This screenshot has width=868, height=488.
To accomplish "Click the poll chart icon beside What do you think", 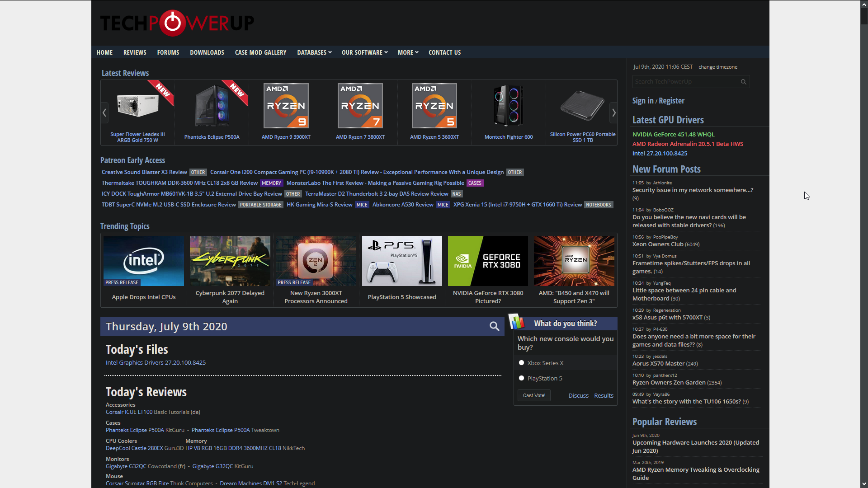I will pos(516,322).
